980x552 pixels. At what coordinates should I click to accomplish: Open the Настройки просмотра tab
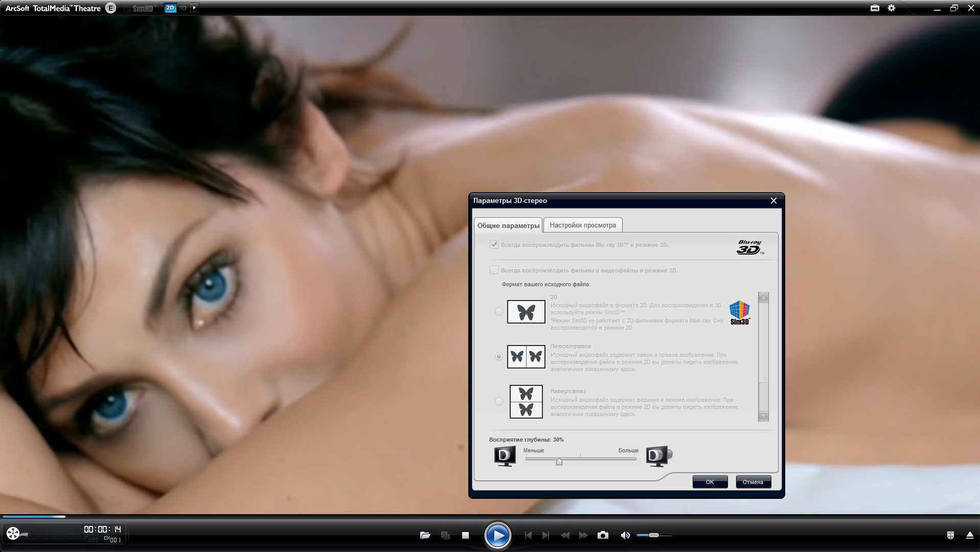coord(582,225)
